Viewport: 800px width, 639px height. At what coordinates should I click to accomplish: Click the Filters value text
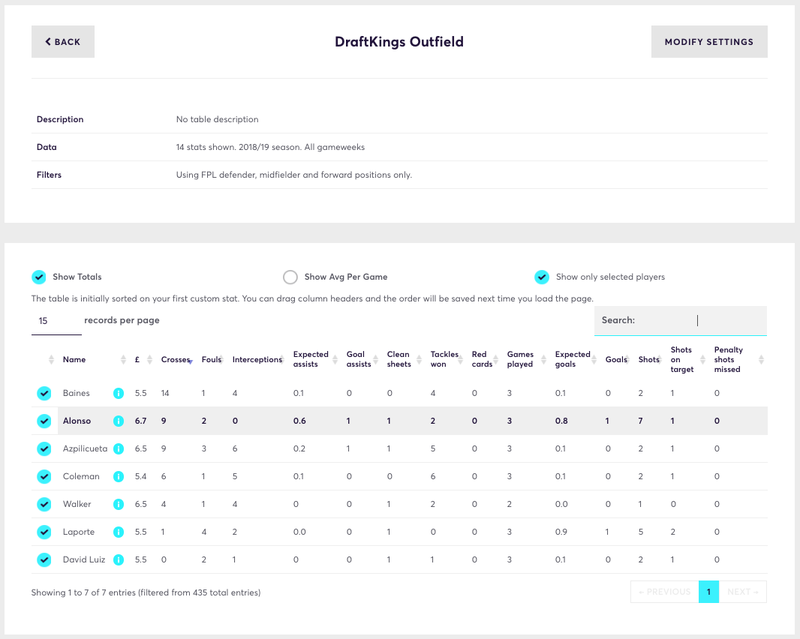point(294,175)
